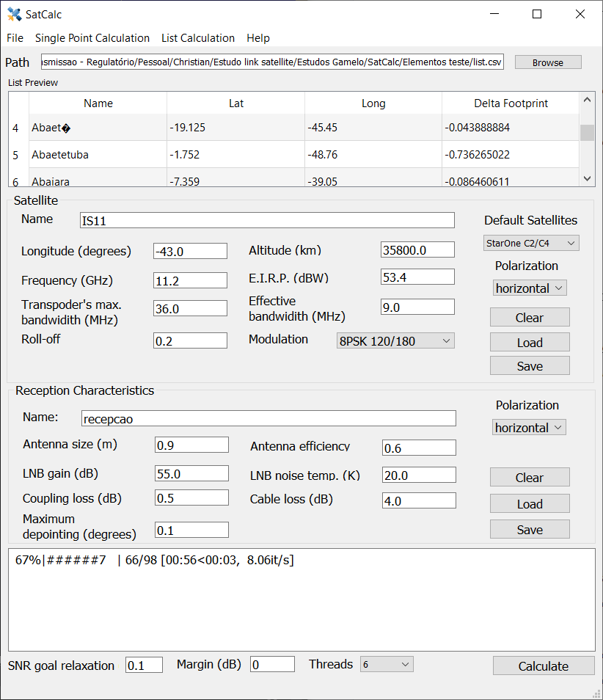Viewport: 603px width, 700px height.
Task: Click the Transponder's max. bandwidth field
Action: click(190, 308)
